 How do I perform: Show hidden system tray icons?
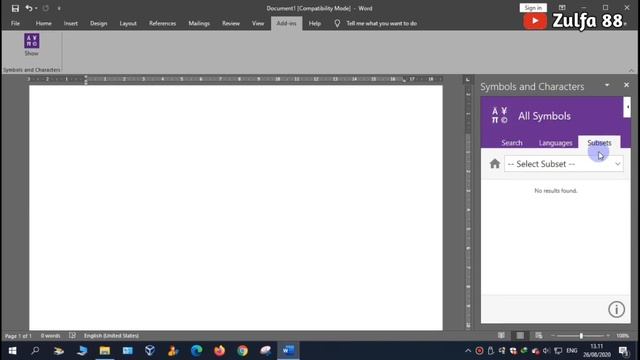tap(468, 351)
